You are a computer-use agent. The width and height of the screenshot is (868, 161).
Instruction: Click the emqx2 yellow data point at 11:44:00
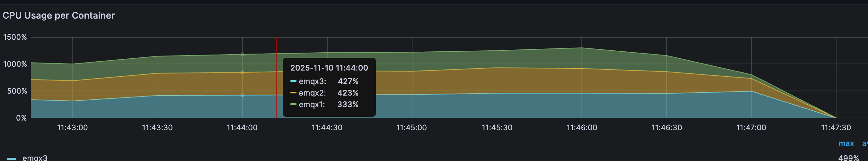point(242,72)
